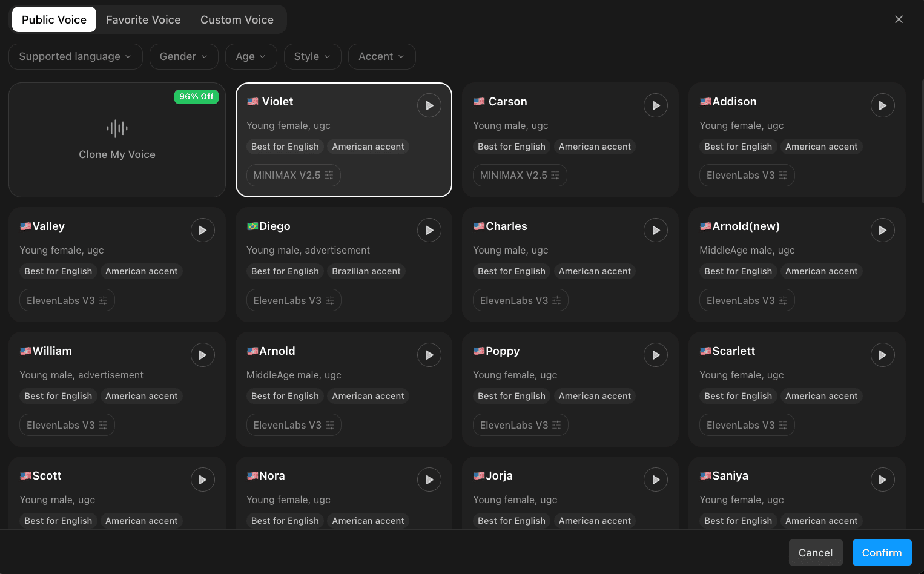Play Carson's voice sample
Screen dimensions: 924x574
pyautogui.click(x=656, y=105)
